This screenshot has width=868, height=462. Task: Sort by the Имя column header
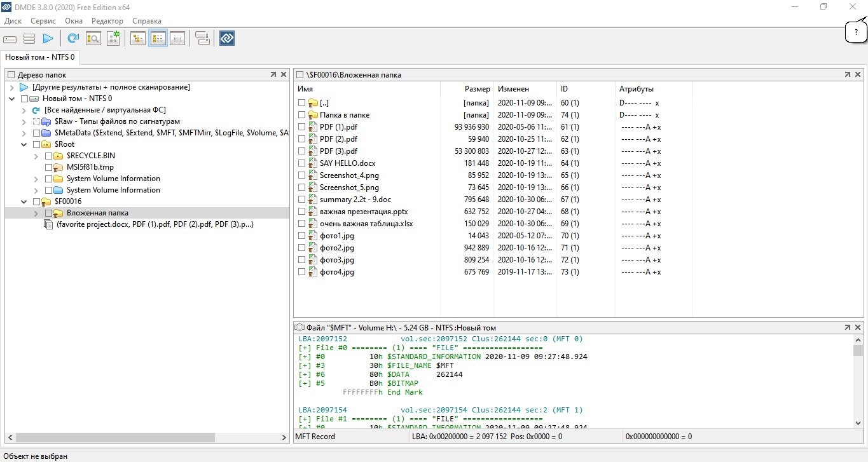(367, 89)
